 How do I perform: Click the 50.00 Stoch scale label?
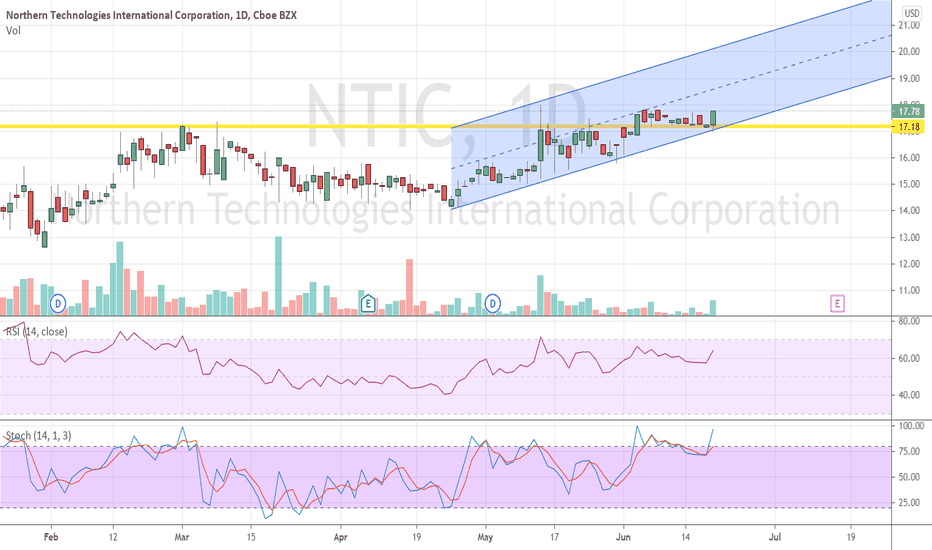909,477
